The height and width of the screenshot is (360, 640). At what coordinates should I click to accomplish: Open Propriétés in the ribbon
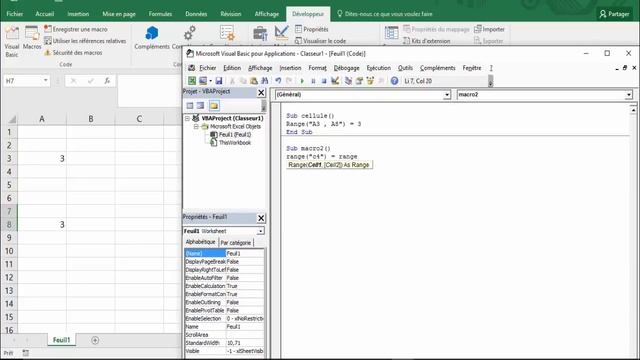[311, 29]
